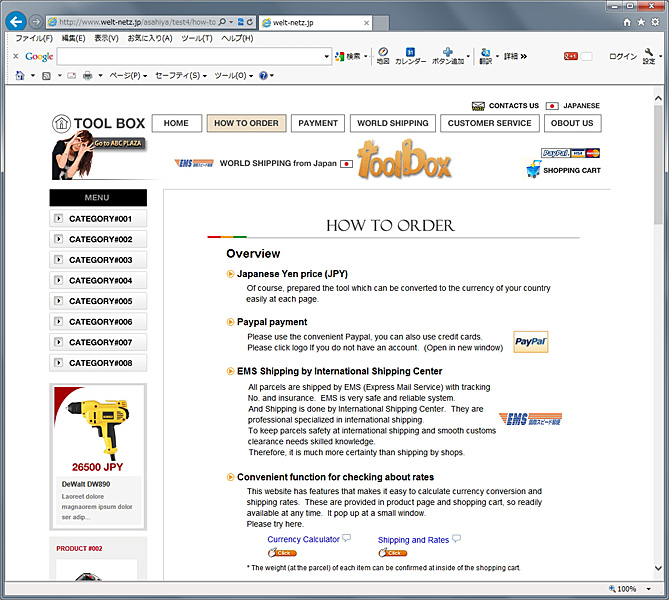The width and height of the screenshot is (669, 600).
Task: Click the house logo next to TOOL BOX
Action: [61, 123]
